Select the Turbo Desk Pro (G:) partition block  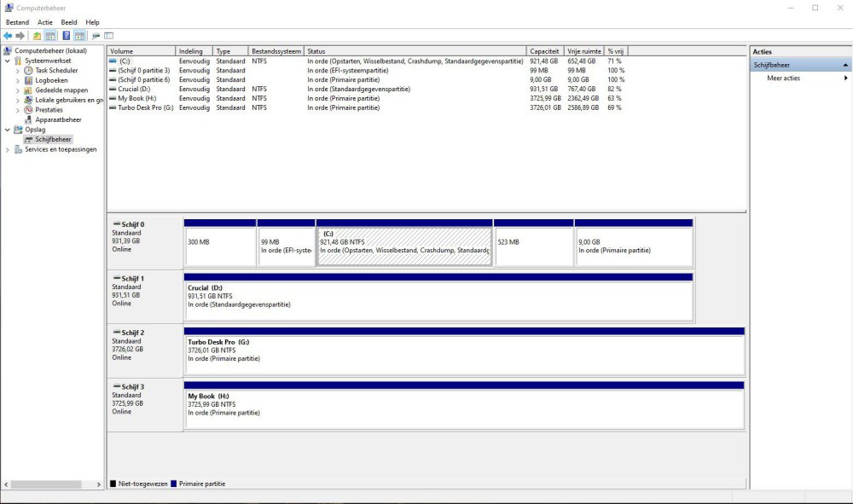pos(464,356)
